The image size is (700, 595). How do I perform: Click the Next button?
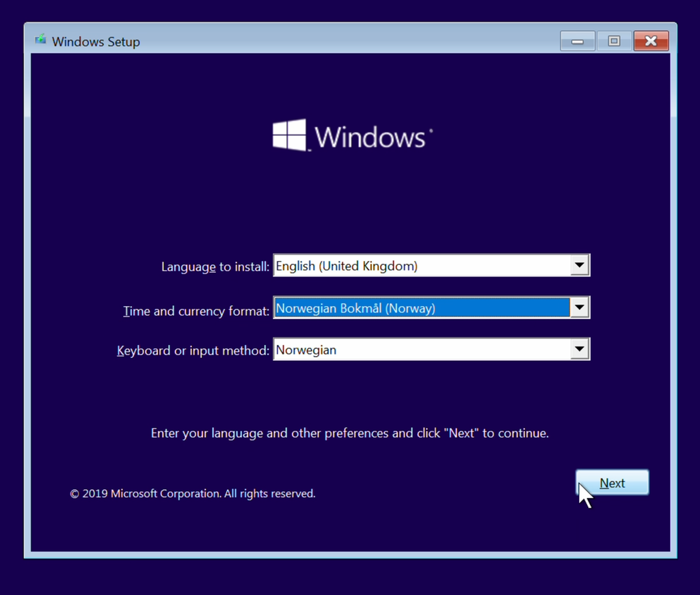pos(612,482)
